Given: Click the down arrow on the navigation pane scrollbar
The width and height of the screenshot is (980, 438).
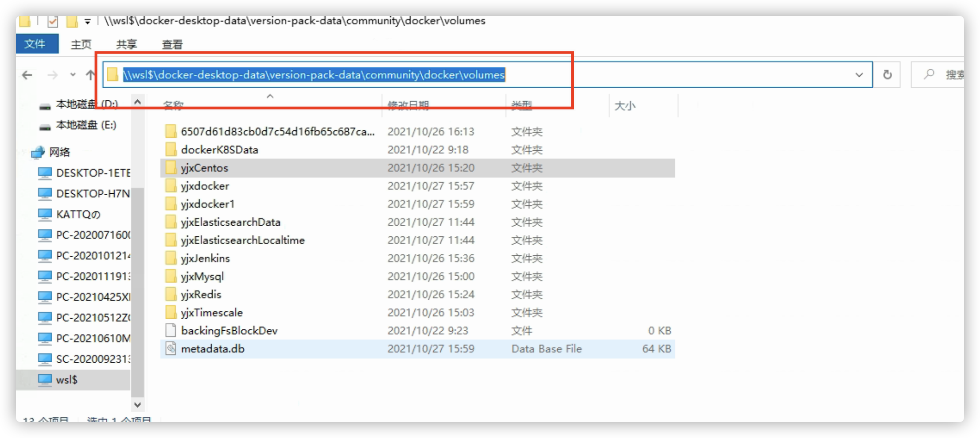Looking at the screenshot, I should [137, 404].
